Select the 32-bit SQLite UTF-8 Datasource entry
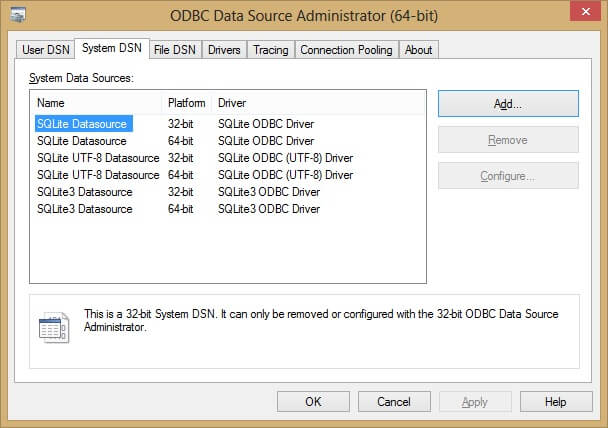 pos(98,158)
